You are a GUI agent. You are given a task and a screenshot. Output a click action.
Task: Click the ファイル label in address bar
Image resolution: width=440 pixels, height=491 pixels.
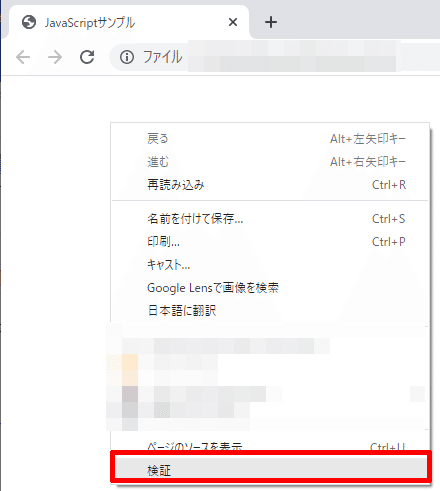pyautogui.click(x=163, y=57)
